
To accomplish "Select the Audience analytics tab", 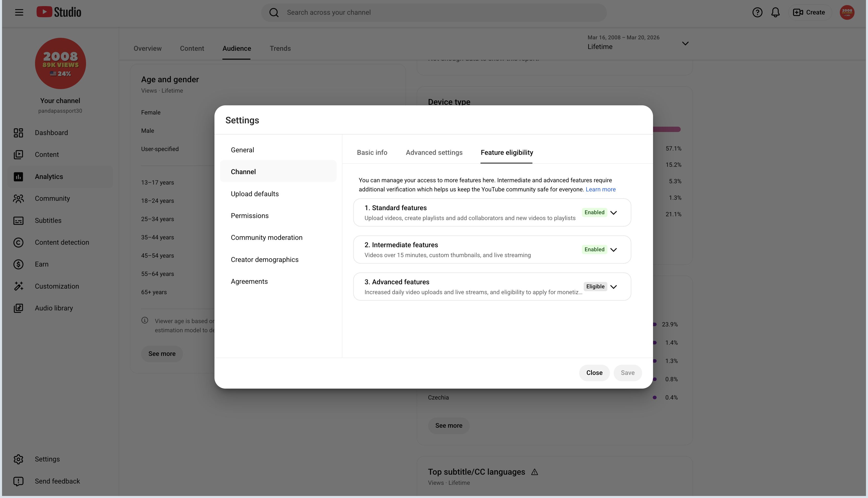I will [x=237, y=48].
